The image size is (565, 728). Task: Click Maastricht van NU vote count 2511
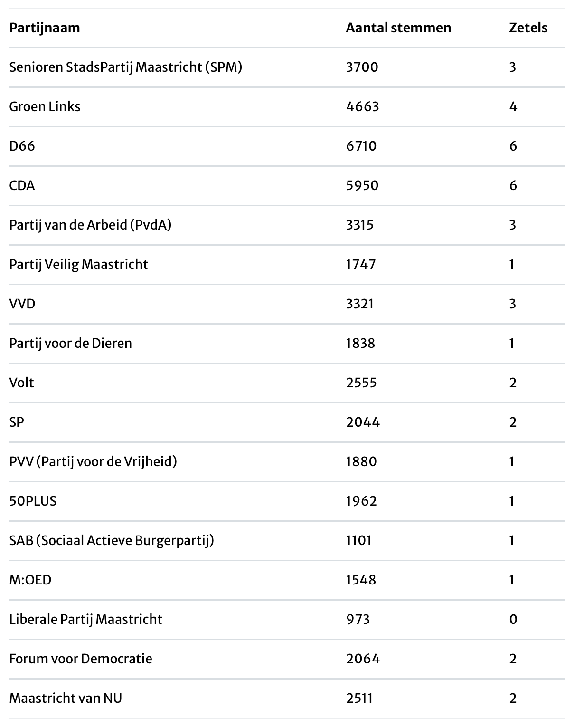tap(359, 698)
